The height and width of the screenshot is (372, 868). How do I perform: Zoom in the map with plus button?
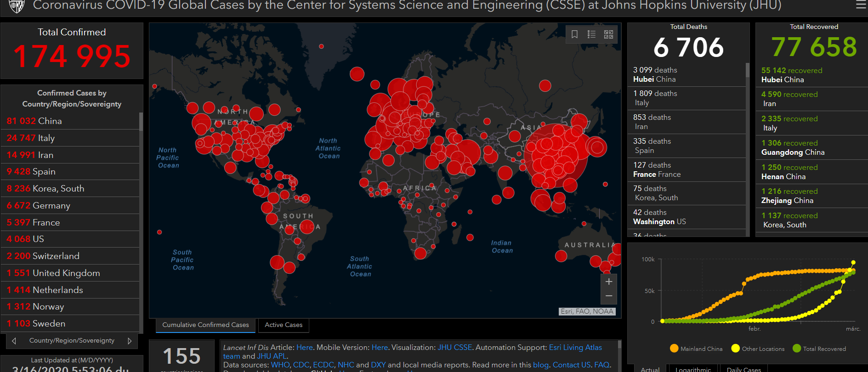(609, 282)
